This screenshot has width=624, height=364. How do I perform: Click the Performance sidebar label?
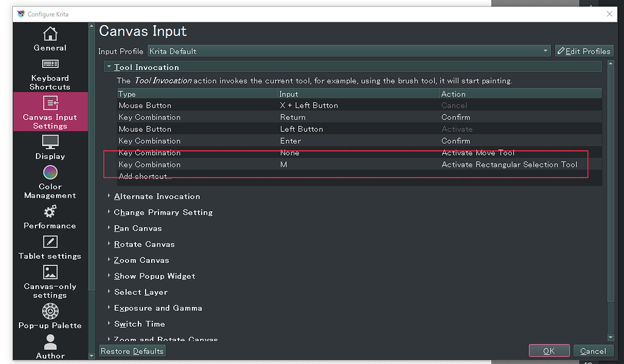pyautogui.click(x=50, y=226)
